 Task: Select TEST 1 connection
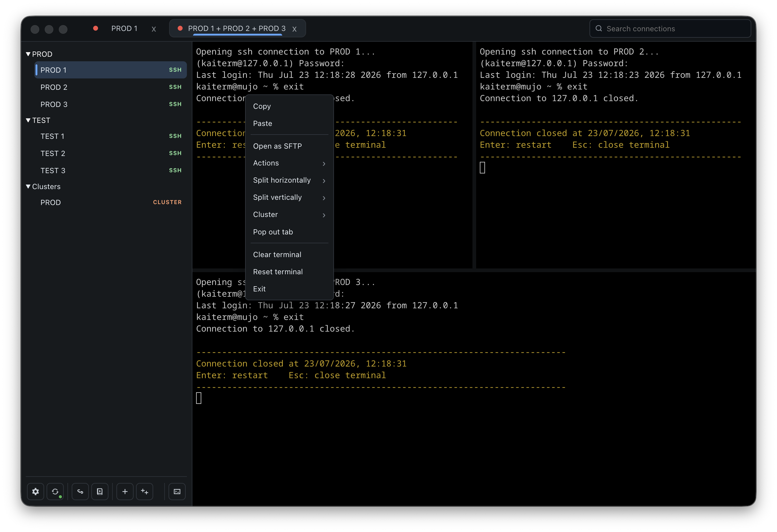(110, 136)
